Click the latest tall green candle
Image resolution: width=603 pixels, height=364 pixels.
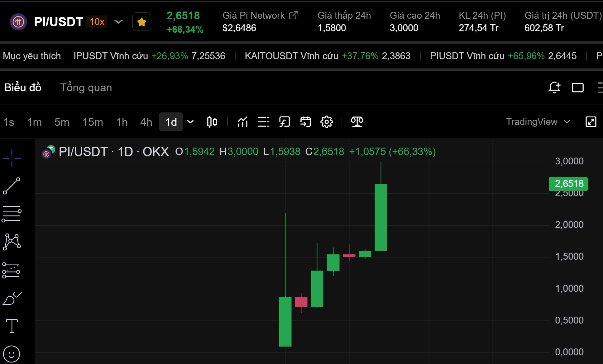(381, 217)
